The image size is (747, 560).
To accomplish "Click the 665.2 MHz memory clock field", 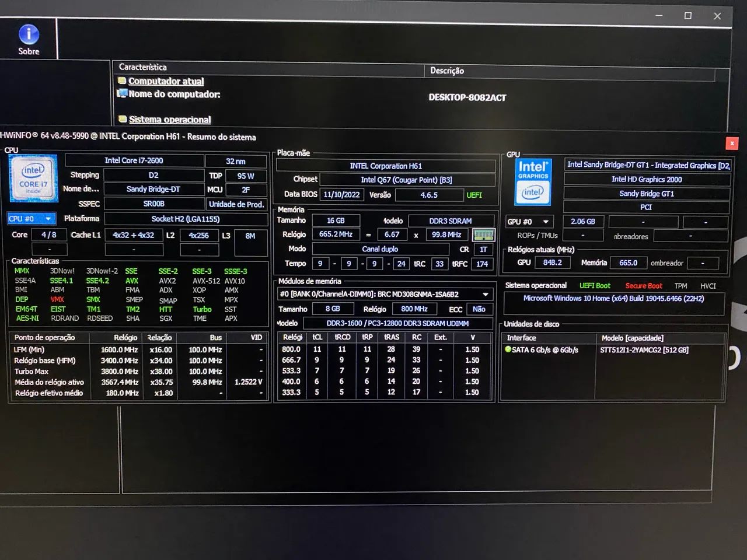I will pyautogui.click(x=336, y=235).
